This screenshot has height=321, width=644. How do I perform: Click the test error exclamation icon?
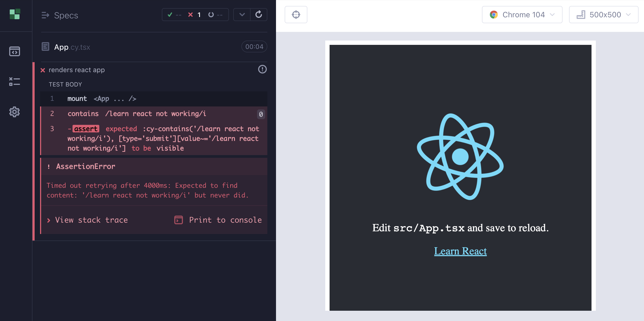262,69
